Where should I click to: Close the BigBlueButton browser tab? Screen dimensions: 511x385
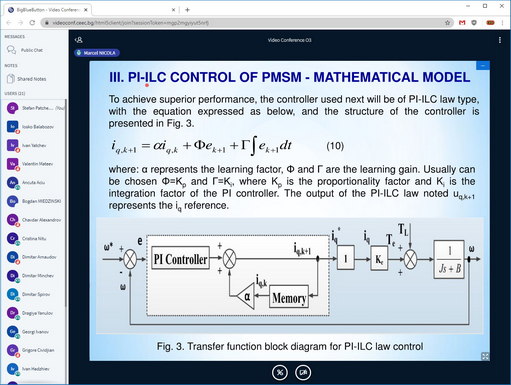[86, 10]
